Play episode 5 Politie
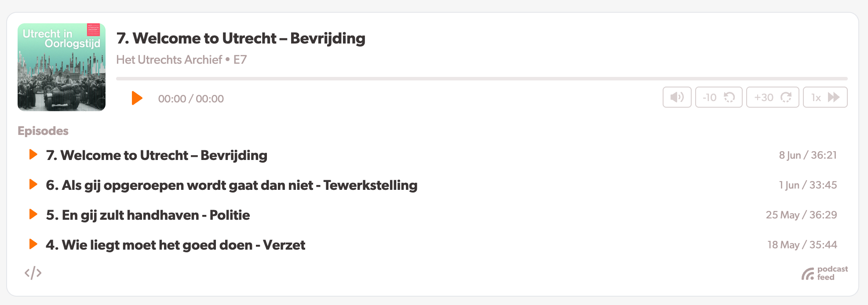The height and width of the screenshot is (305, 868). (x=33, y=214)
